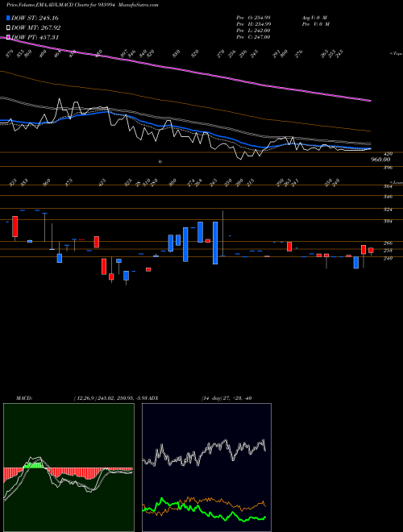Click the blue DOW ST legend swatch
Image resolution: width=403 pixels, height=532 pixels.
8,18
